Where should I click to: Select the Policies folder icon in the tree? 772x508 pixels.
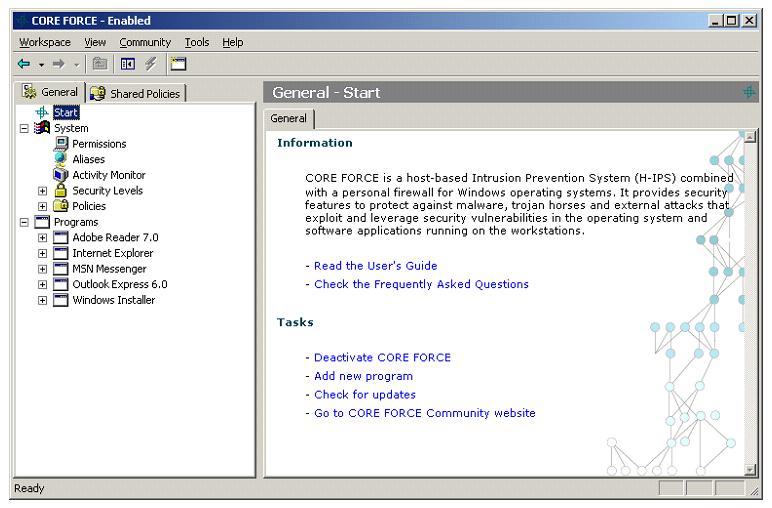[x=60, y=206]
